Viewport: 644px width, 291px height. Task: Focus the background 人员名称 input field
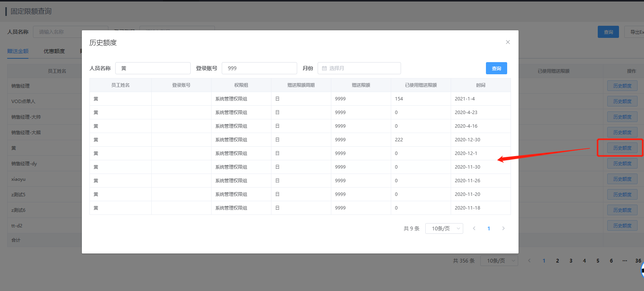[58, 32]
